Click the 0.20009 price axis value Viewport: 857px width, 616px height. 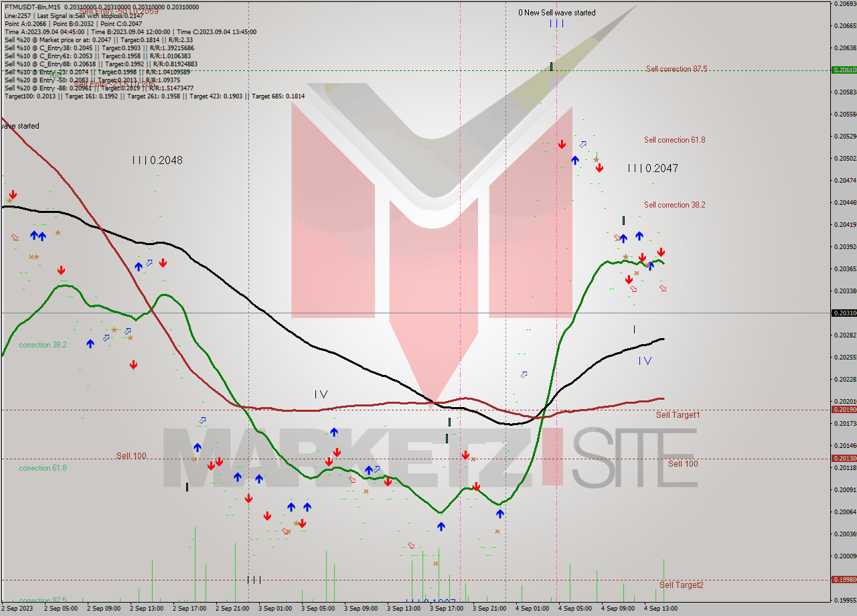click(x=846, y=556)
